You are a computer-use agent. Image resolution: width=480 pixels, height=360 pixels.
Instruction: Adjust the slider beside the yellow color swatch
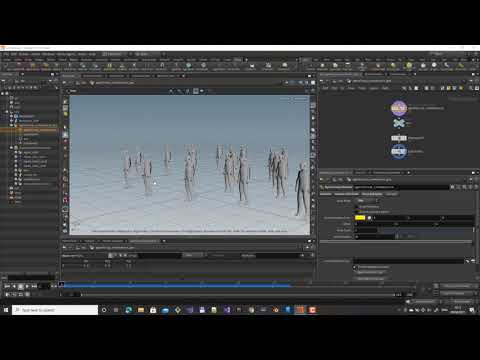[423, 218]
